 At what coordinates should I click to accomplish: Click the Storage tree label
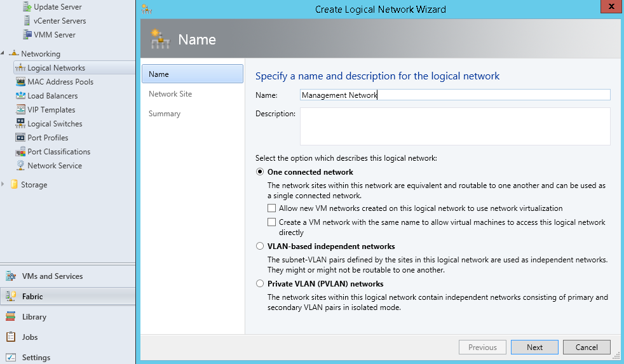pyautogui.click(x=34, y=185)
